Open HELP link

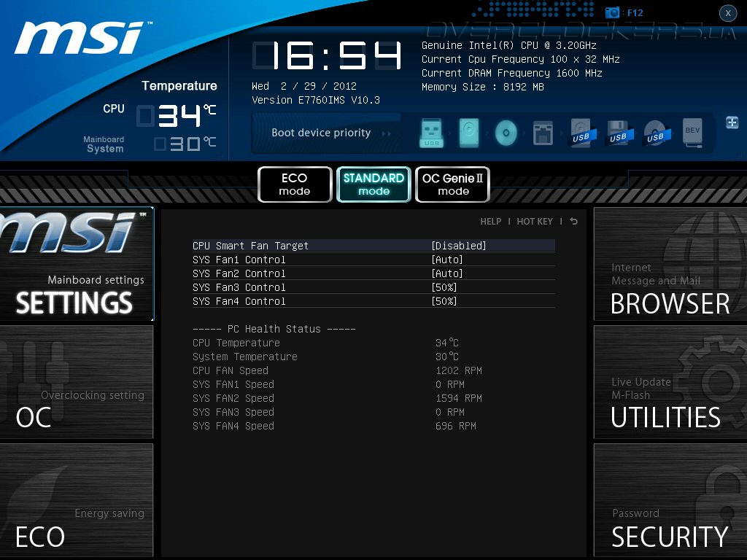click(x=491, y=222)
